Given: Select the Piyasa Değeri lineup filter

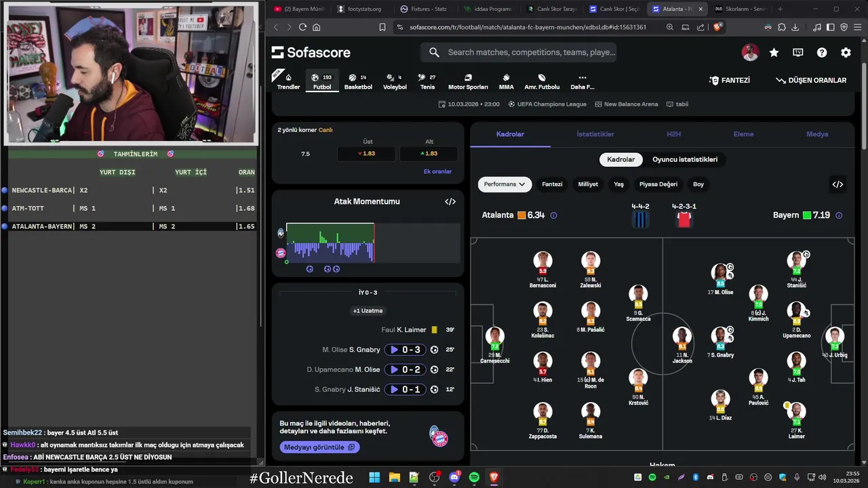Looking at the screenshot, I should (x=658, y=184).
